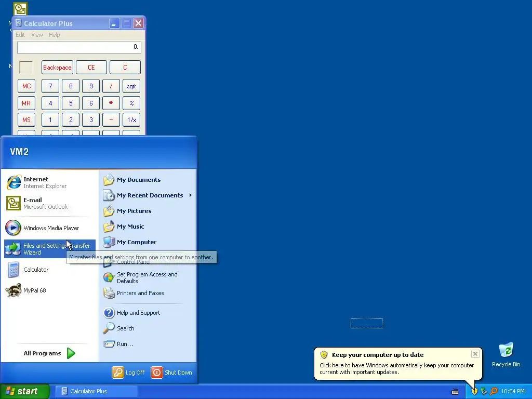532x399 pixels.
Task: Click digit 4 on calculator
Action: click(x=50, y=103)
